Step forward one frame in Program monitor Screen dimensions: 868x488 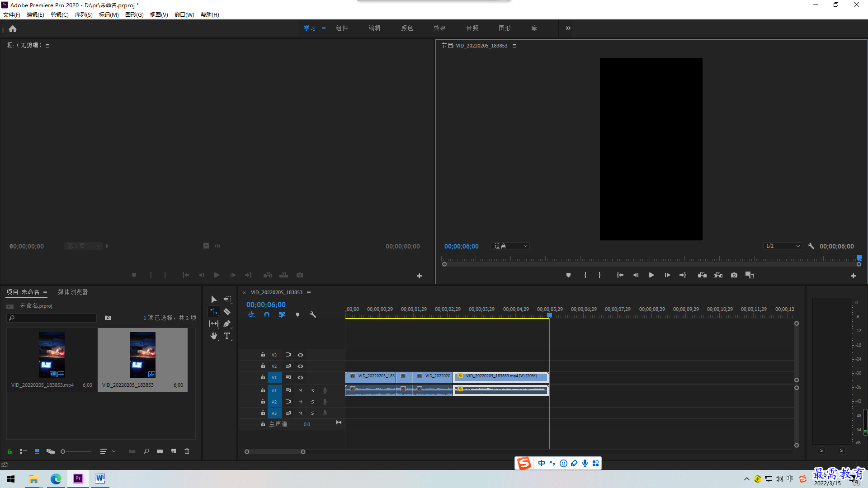(667, 275)
